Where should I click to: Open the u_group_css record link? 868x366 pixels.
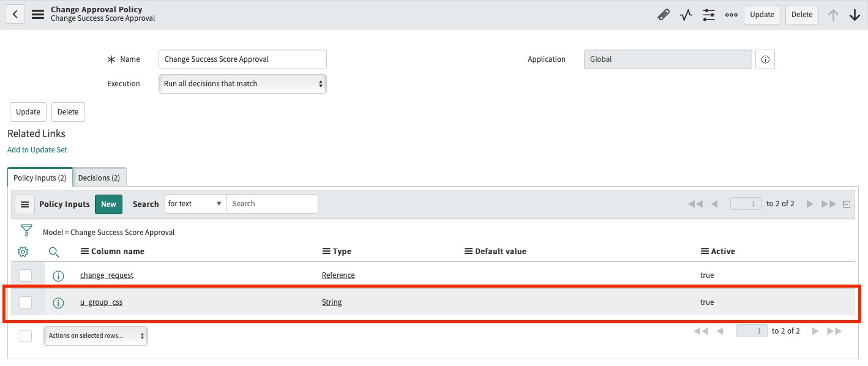[x=101, y=302]
